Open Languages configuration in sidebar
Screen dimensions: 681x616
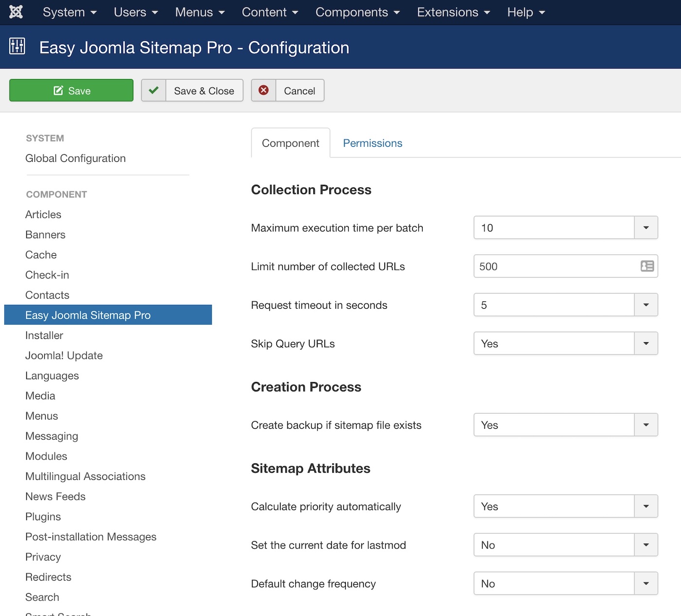point(52,376)
